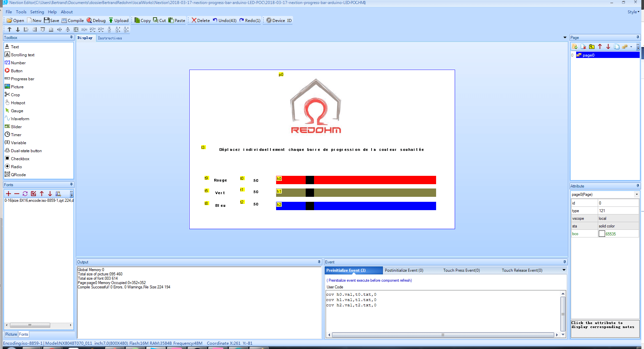This screenshot has width=644, height=349.
Task: Toggle the pin on the Output panel
Action: pos(319,262)
